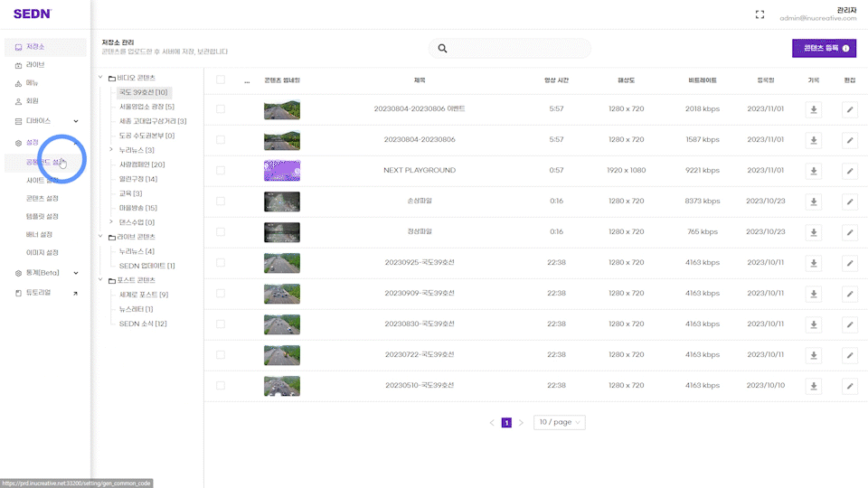Toggle fullscreen mode icon
This screenshot has height=488, width=868.
pyautogui.click(x=759, y=15)
